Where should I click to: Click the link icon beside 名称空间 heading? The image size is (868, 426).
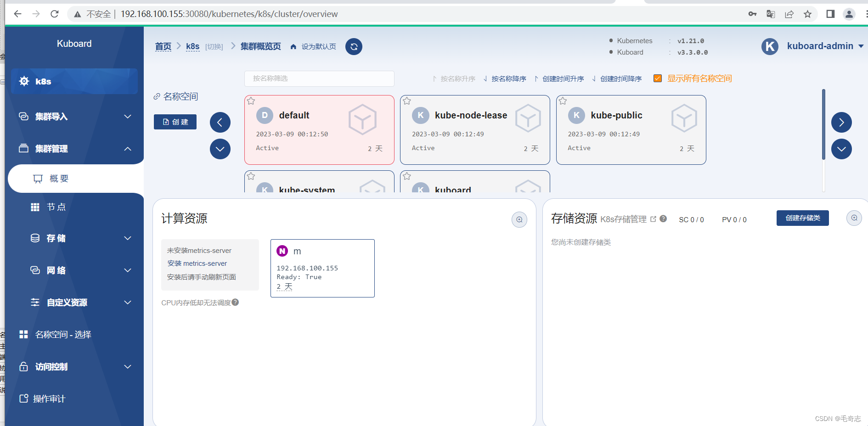[x=157, y=96]
